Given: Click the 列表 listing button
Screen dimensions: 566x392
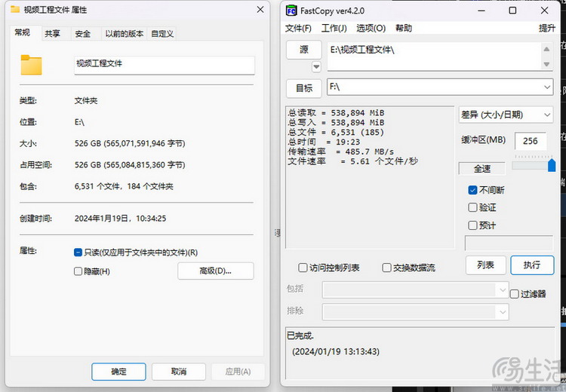Looking at the screenshot, I should (485, 265).
